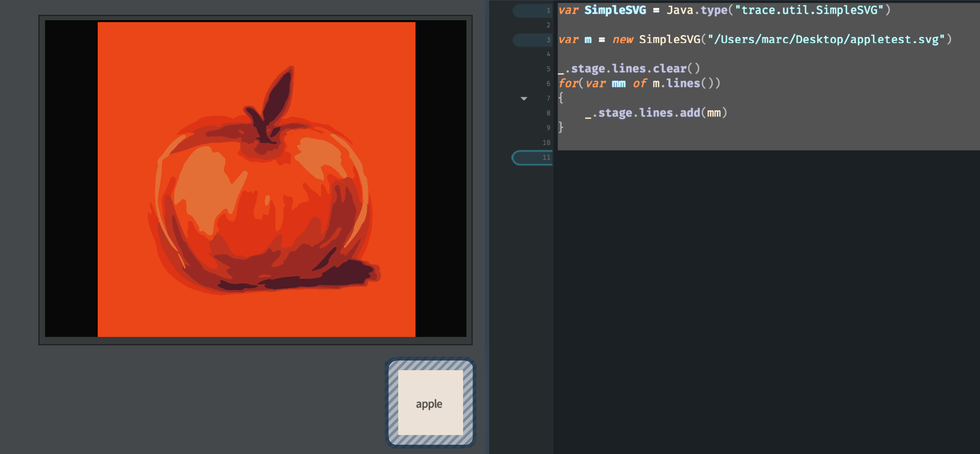Click the empty editor area below the code
The image size is (980, 454).
click(758, 295)
